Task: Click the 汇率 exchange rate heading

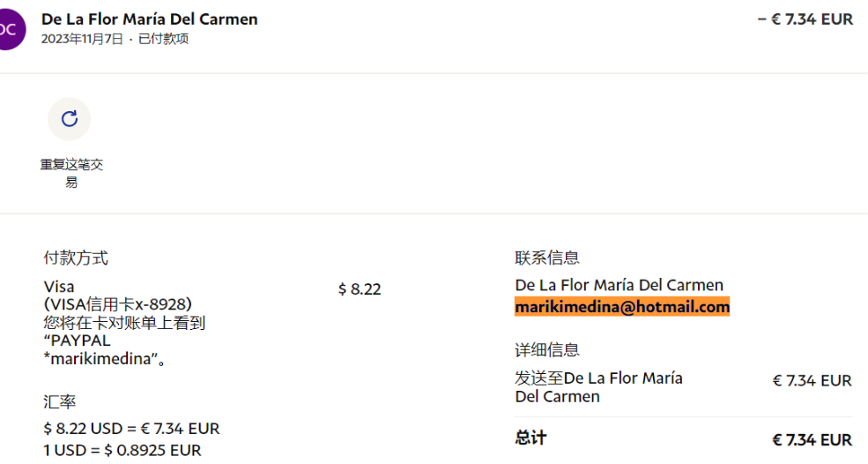Action: pos(60,401)
